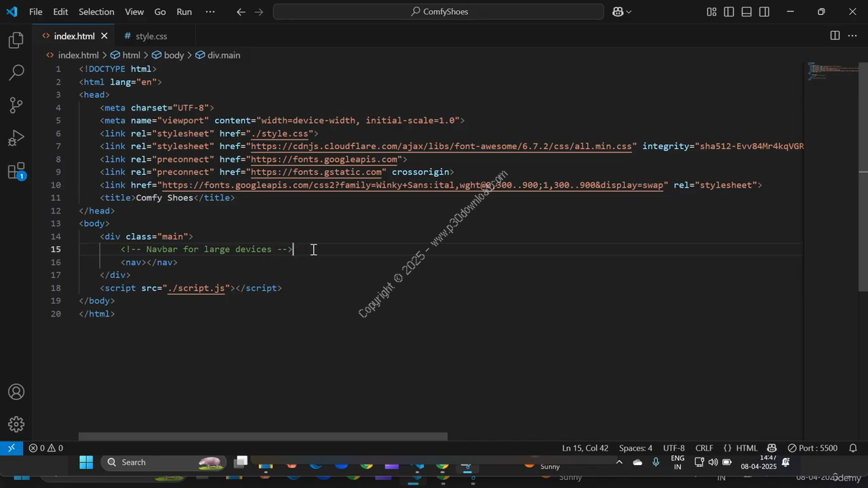Open the Windows Start button

[86, 463]
